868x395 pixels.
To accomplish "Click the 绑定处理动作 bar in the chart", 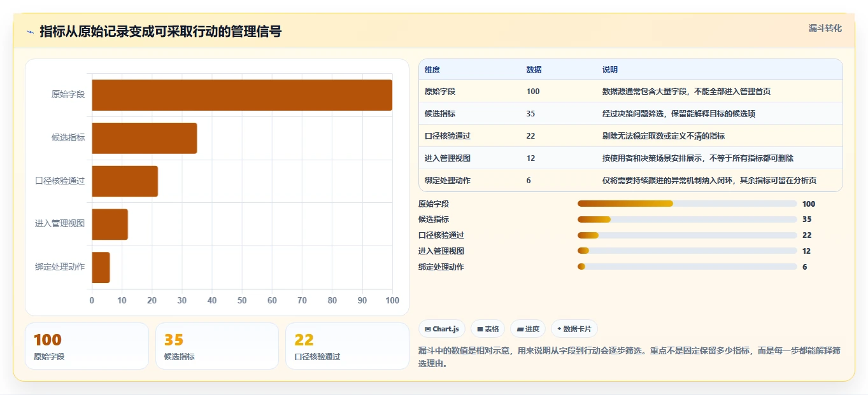I will tap(101, 267).
